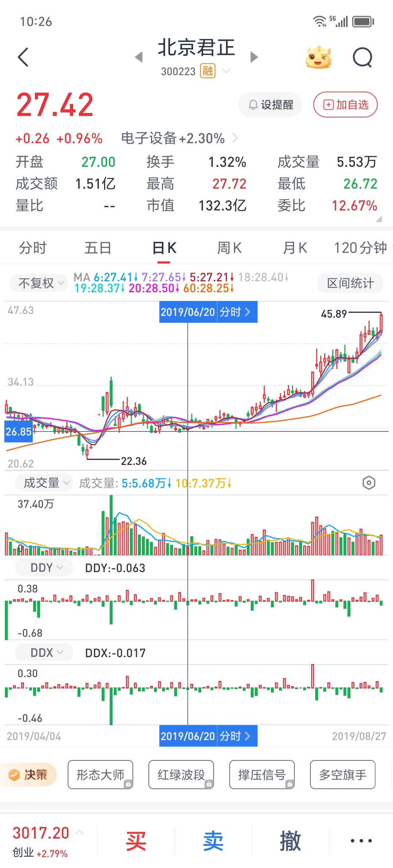The image size is (393, 868).
Task: Tap DDY:-0.063 readout
Action: 115,568
